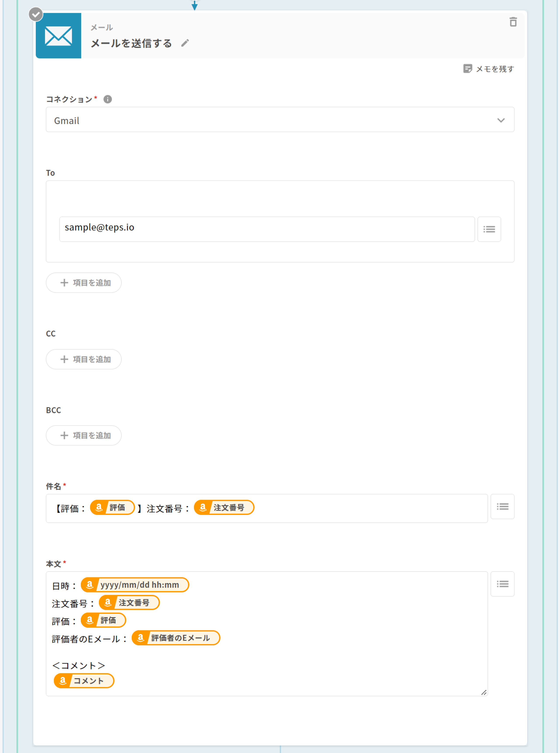The height and width of the screenshot is (753, 560).
Task: Click the trash delete icon on mail step
Action: pos(513,22)
